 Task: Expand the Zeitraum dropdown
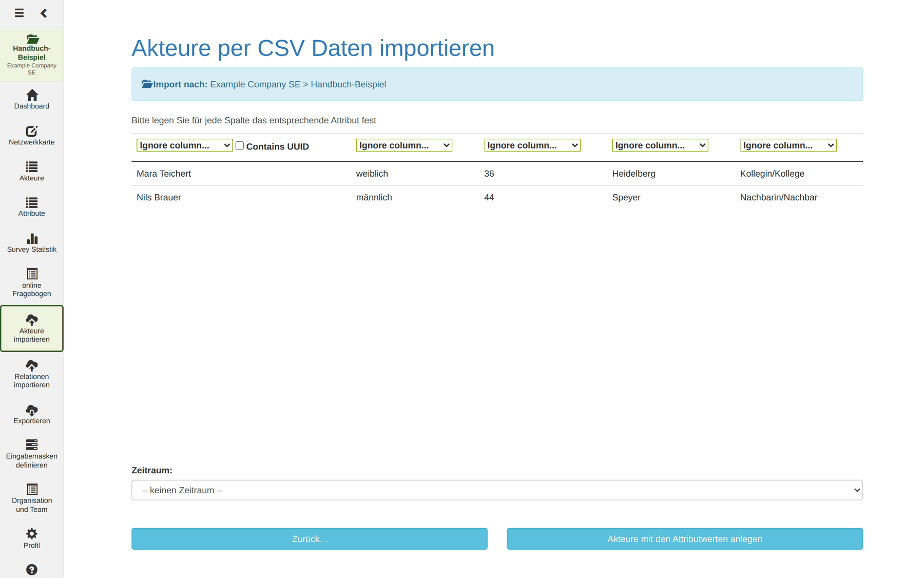pyautogui.click(x=497, y=490)
